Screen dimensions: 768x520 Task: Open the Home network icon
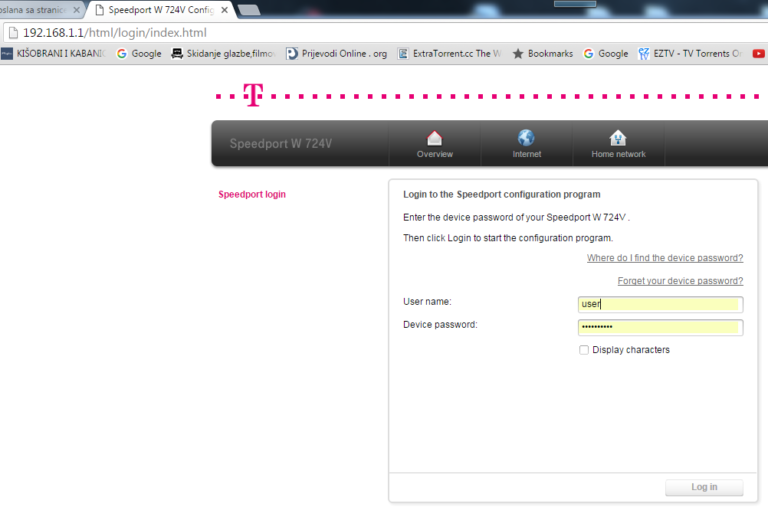[x=618, y=139]
